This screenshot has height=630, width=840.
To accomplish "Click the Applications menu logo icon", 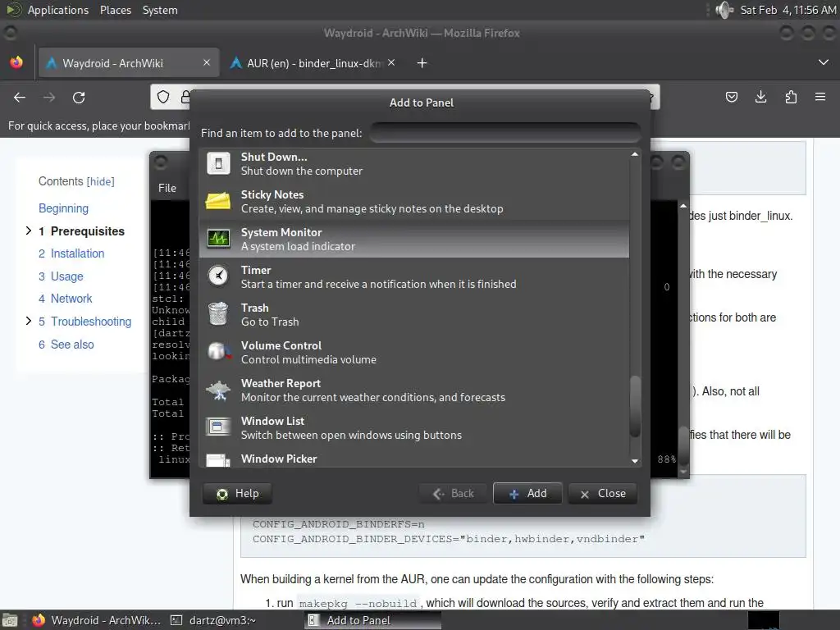I will coord(14,10).
